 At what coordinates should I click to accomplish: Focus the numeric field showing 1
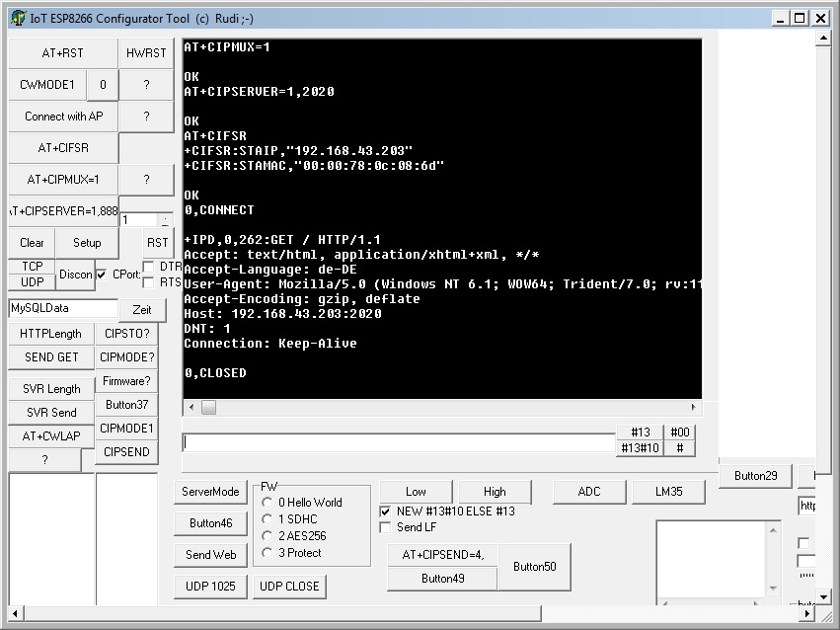tap(139, 220)
